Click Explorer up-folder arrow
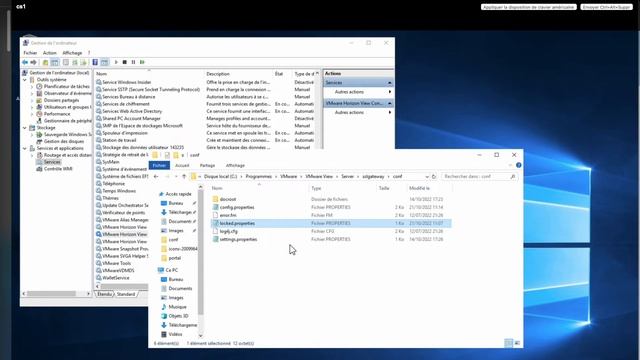The image size is (640, 360). pos(184,176)
